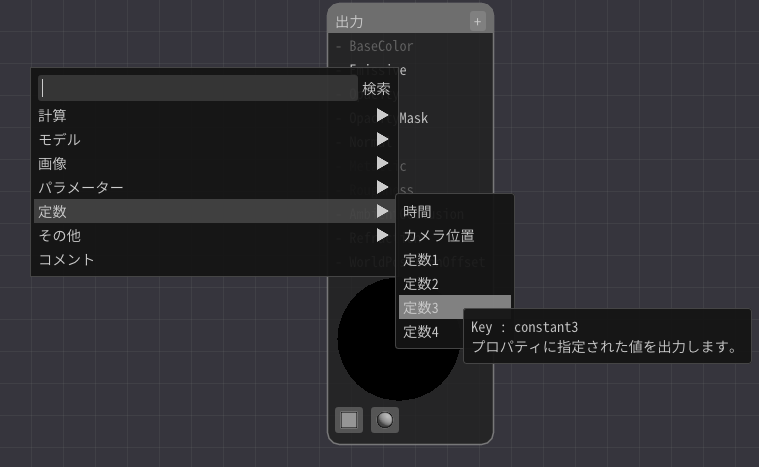Open the その他 submenu arrow
The image size is (759, 467).
click(x=382, y=235)
